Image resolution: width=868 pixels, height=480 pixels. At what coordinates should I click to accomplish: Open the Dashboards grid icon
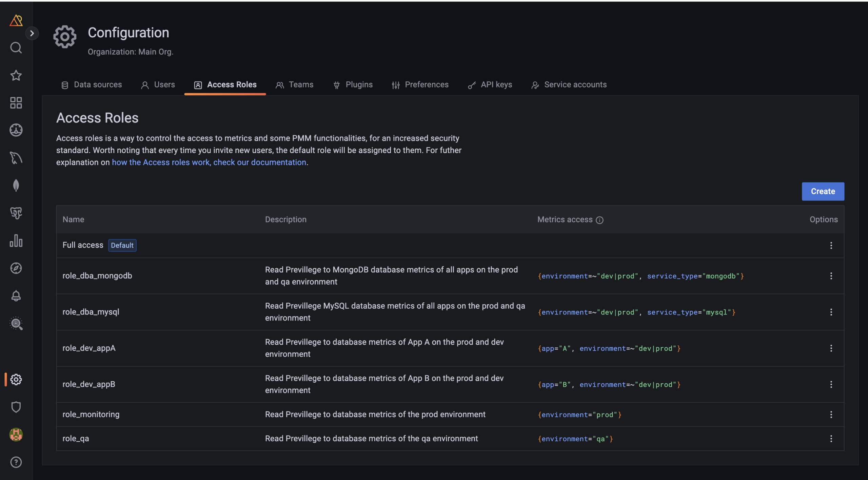point(16,103)
